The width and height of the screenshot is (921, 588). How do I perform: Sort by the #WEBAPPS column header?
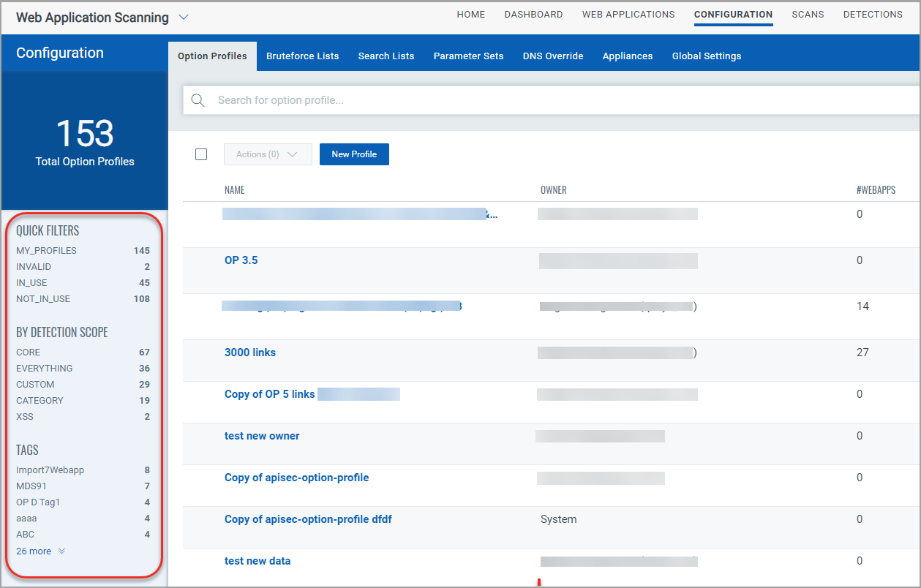876,190
